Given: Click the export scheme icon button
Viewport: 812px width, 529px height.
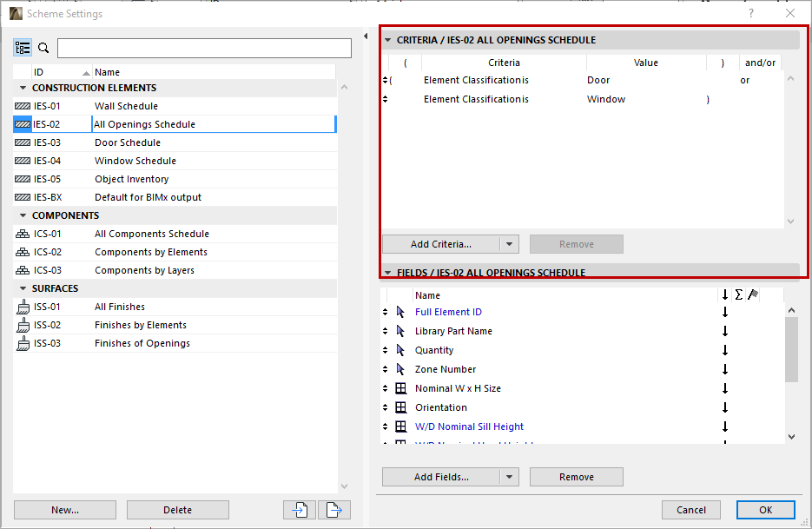Looking at the screenshot, I should pos(334,510).
